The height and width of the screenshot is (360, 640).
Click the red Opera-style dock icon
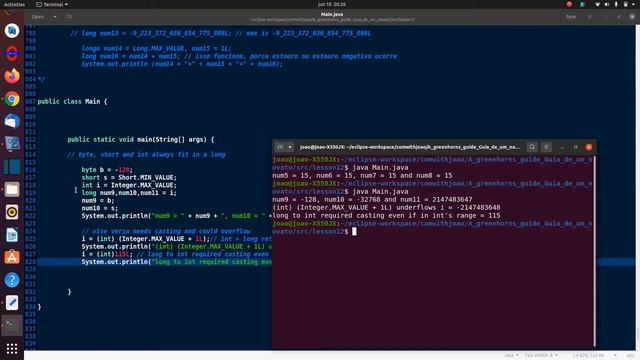[12, 53]
